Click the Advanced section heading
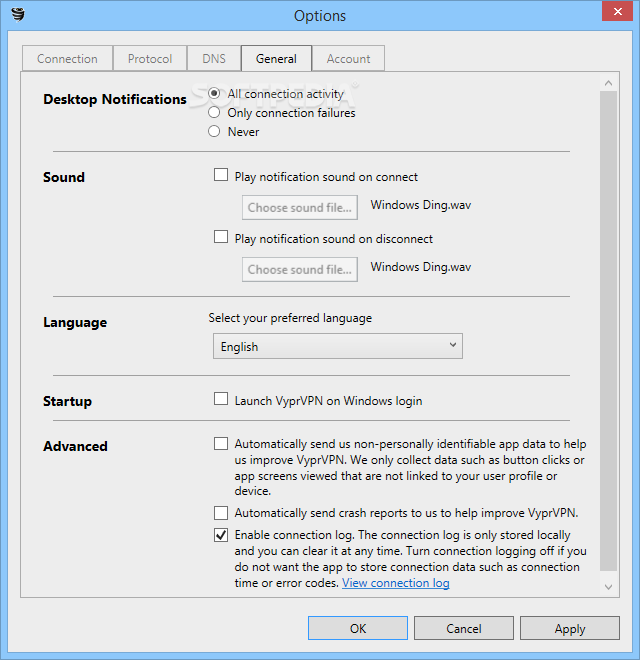This screenshot has height=660, width=640. coord(75,446)
